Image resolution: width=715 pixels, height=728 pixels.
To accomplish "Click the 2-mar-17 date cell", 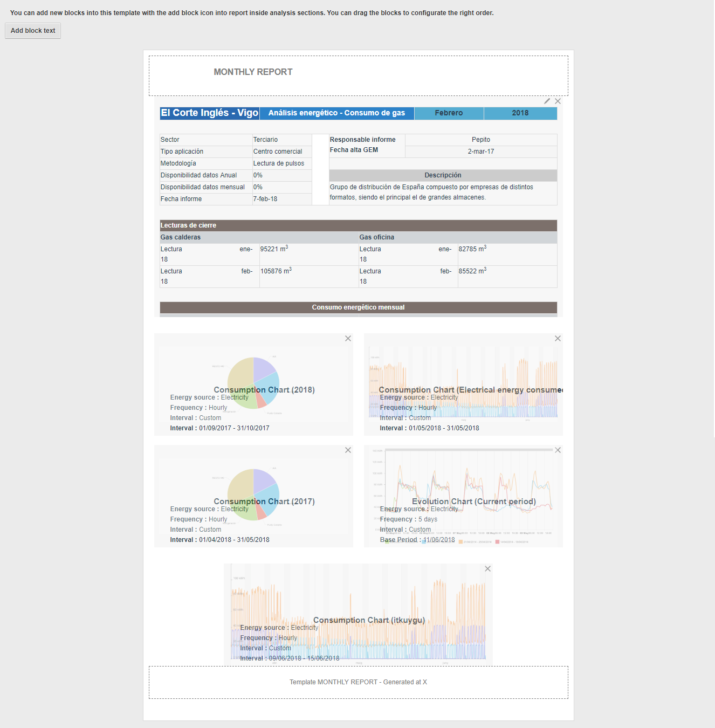I will (481, 152).
